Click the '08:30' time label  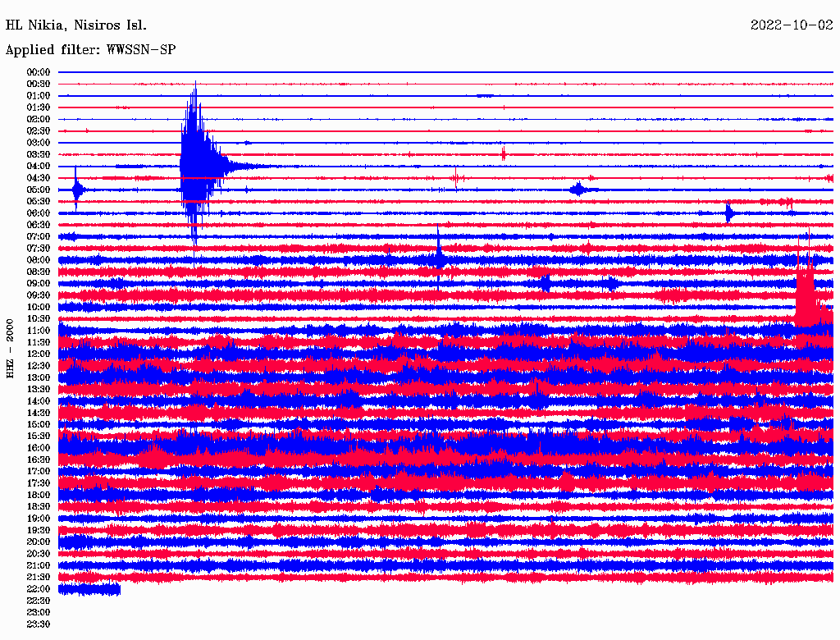click(38, 272)
